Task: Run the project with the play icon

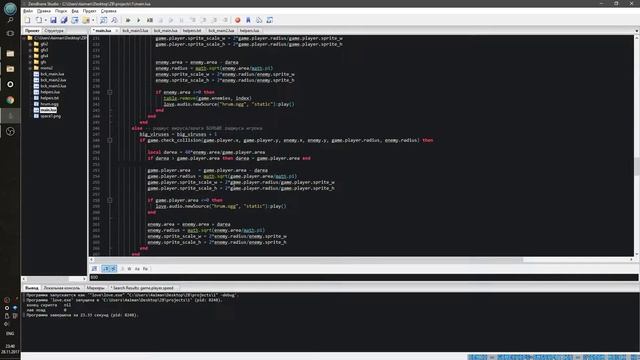Action: click(139, 20)
